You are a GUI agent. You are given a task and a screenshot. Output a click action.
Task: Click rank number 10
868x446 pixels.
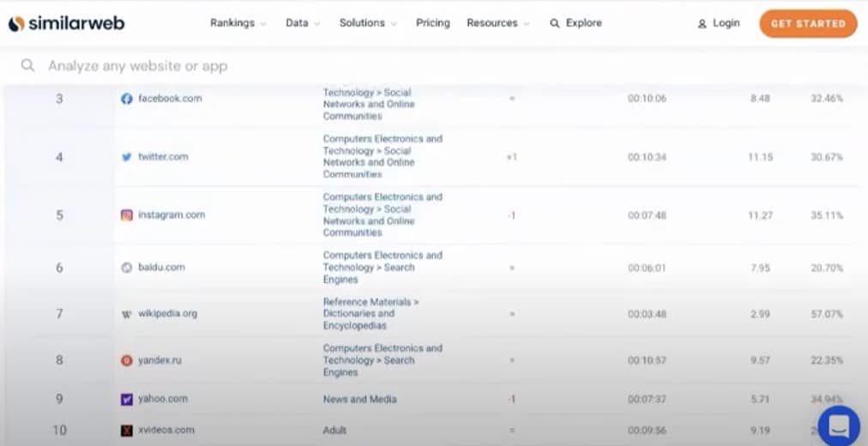click(59, 430)
